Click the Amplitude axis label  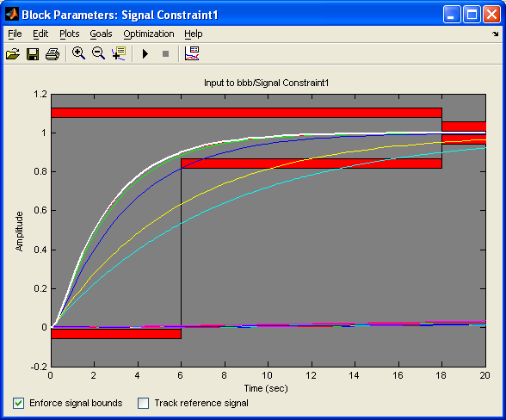click(19, 232)
